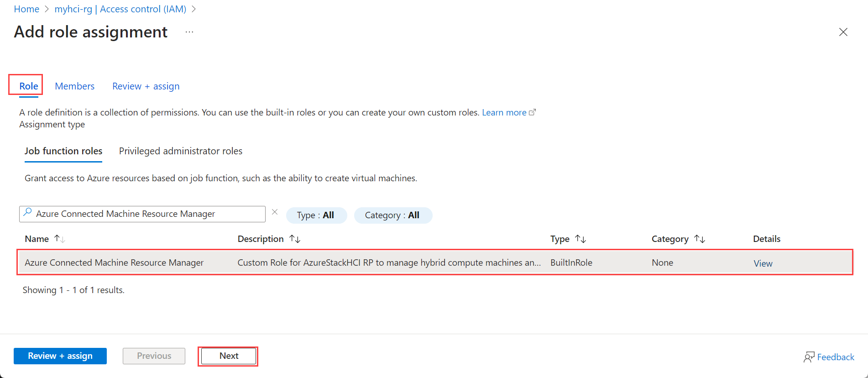The image size is (868, 378).
Task: Click the None category cell
Action: coord(663,262)
